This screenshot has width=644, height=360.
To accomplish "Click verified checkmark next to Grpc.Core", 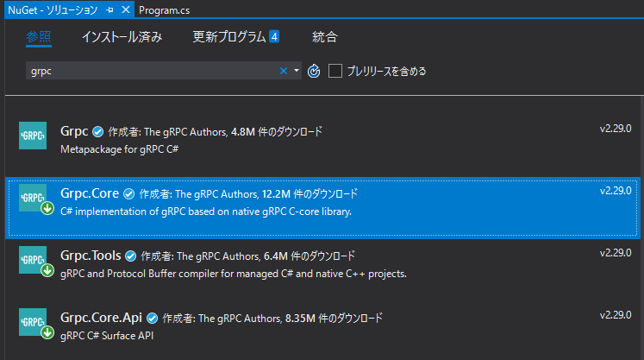I will (129, 193).
